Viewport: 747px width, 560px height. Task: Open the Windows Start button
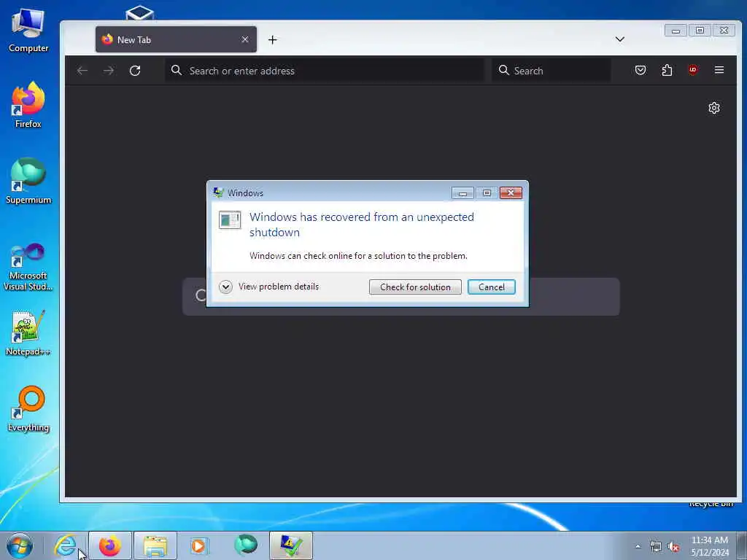(20, 545)
